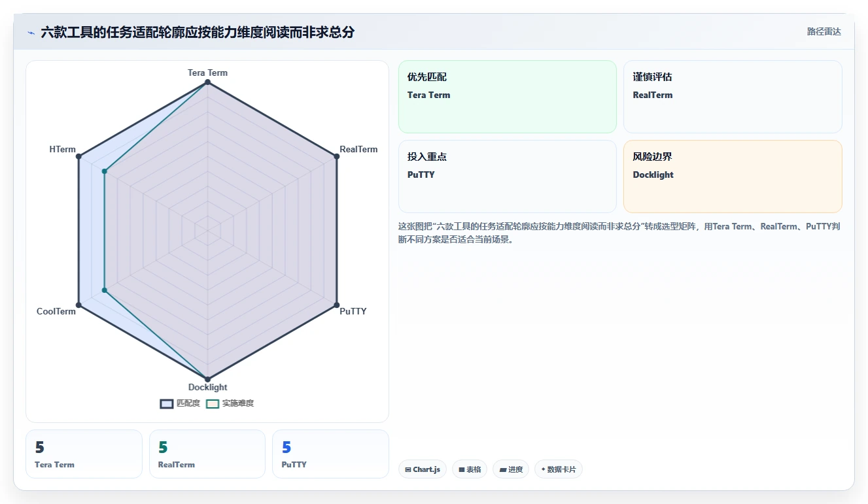This screenshot has height=504, width=868.
Task: Click the CoolTerm radar axis label
Action: 56,311
